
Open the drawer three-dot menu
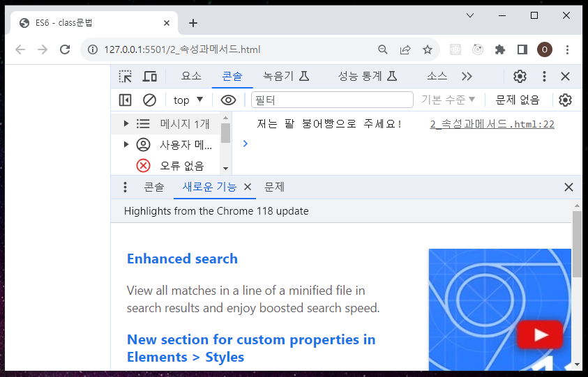coord(126,187)
